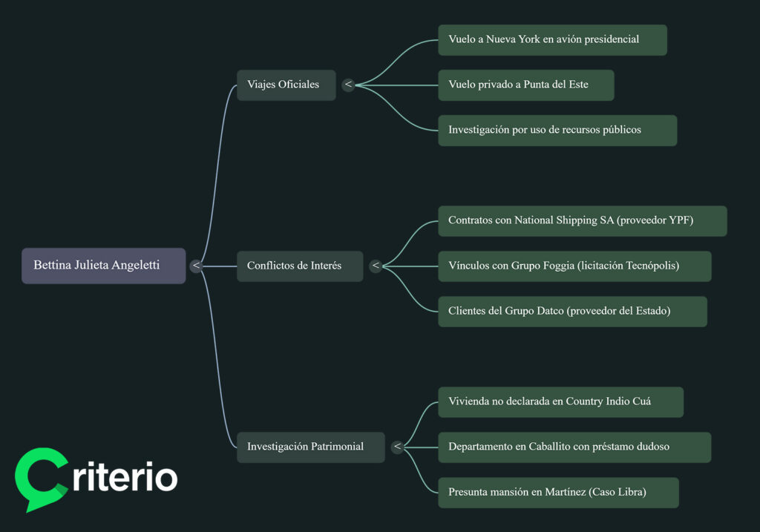
Task: Select Departamento en Caballito con préstamo dudoso
Action: coord(575,447)
